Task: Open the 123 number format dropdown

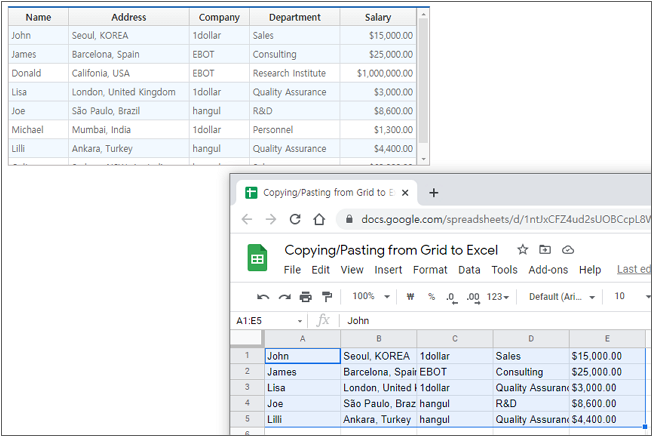Action: point(497,297)
